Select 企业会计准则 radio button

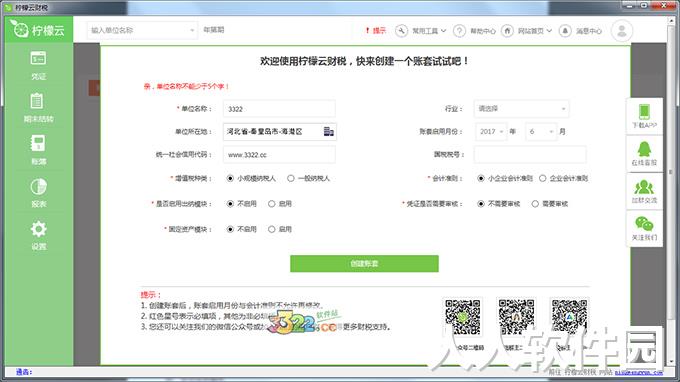point(543,178)
